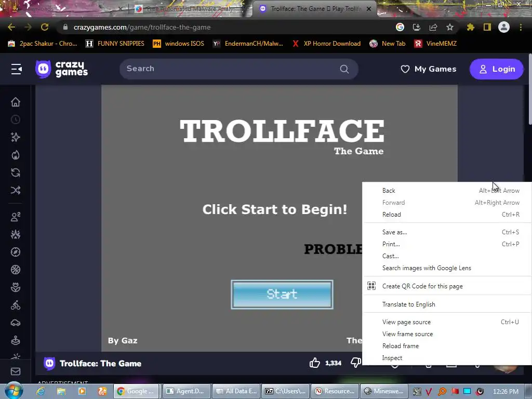Click the Google icon in address bar

coord(400,27)
